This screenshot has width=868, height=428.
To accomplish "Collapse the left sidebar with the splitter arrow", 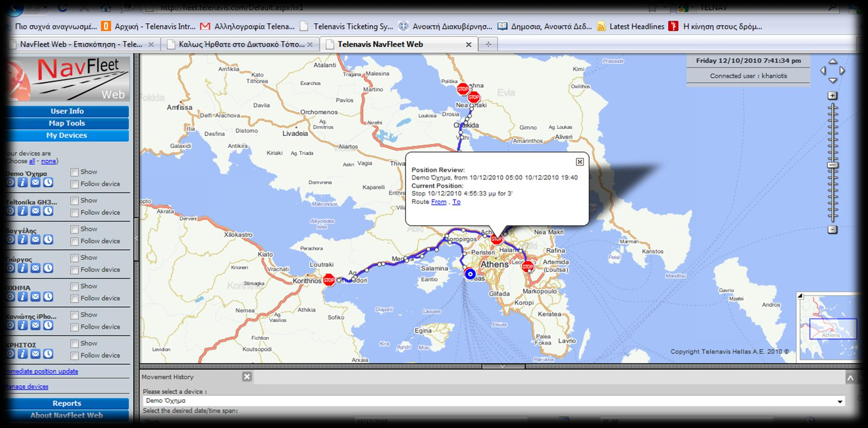I will (136, 238).
